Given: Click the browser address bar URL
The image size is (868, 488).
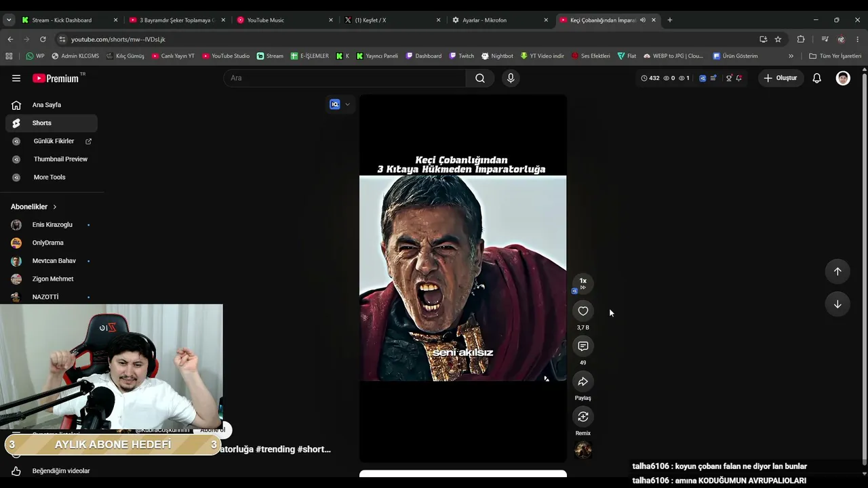Looking at the screenshot, I should pos(118,39).
